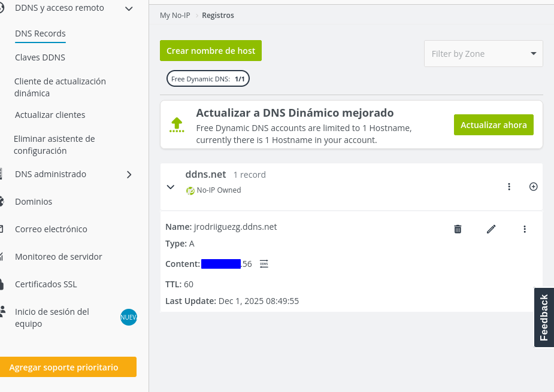Click Crear nombre de host button
The width and height of the screenshot is (554, 392).
(x=211, y=50)
